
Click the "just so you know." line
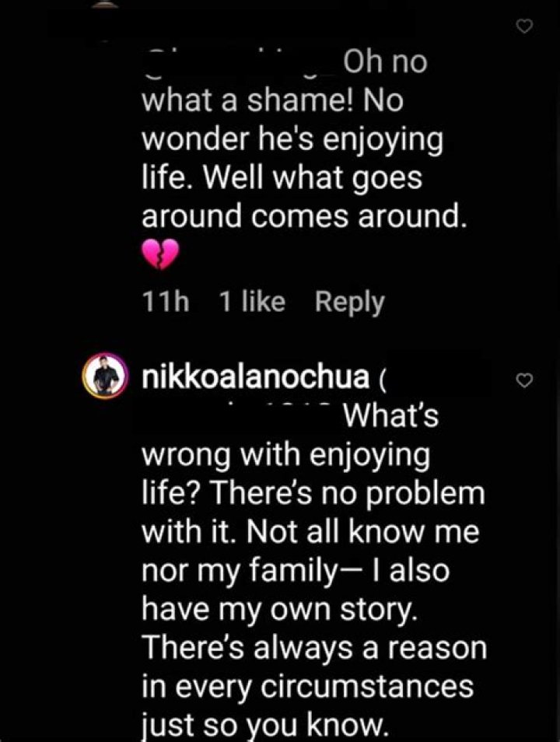click(x=264, y=726)
